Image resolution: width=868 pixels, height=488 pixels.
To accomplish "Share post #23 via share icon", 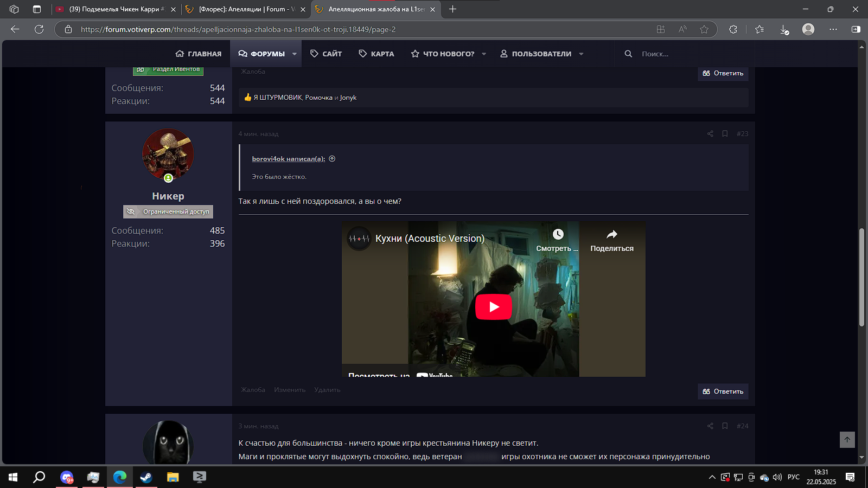I will pos(710,133).
